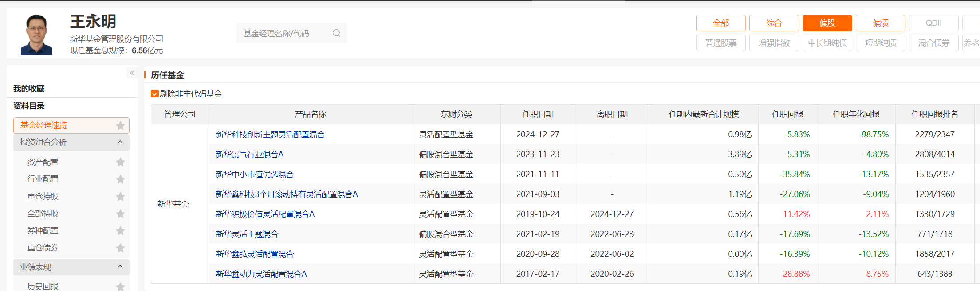Select the 偏债 filter tab

(x=881, y=23)
